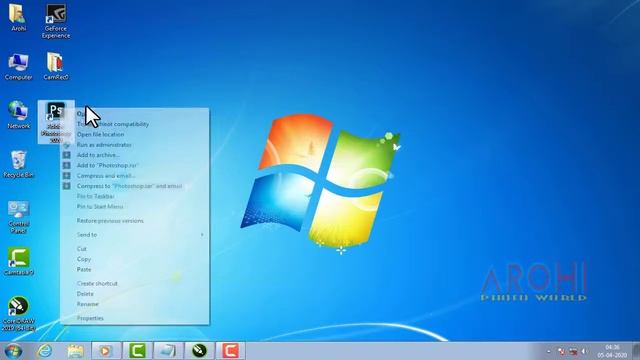Choose Add to "Photoshop.rar"
Image resolution: width=640 pixels, height=360 pixels.
pos(135,165)
